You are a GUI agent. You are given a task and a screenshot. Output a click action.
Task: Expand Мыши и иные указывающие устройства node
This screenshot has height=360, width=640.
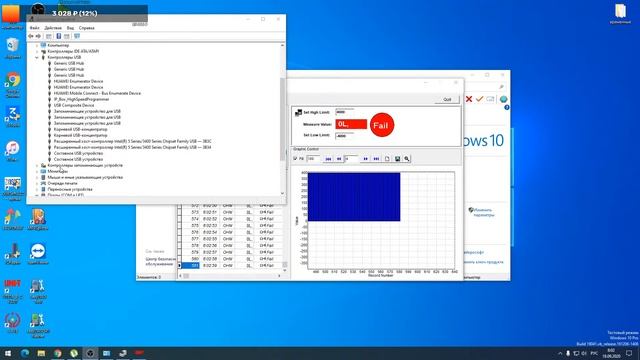37,178
